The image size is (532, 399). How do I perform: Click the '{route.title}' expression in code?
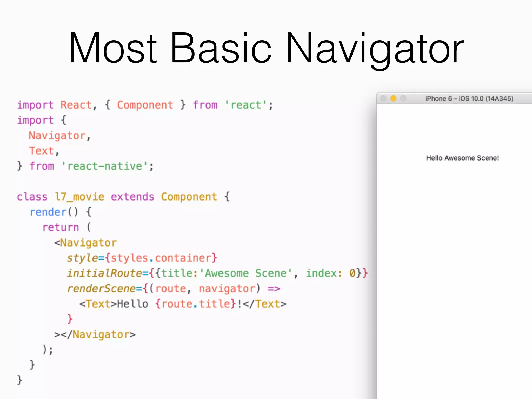[x=195, y=304]
